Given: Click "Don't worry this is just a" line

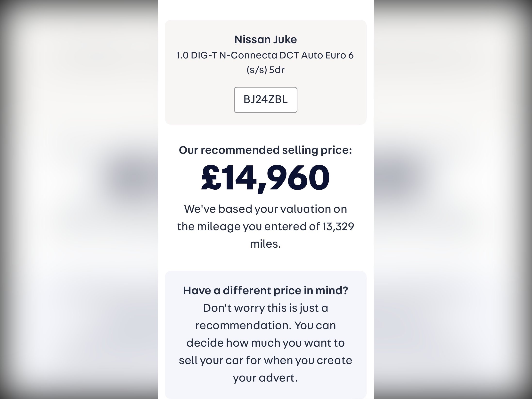Looking at the screenshot, I should click(x=265, y=308).
